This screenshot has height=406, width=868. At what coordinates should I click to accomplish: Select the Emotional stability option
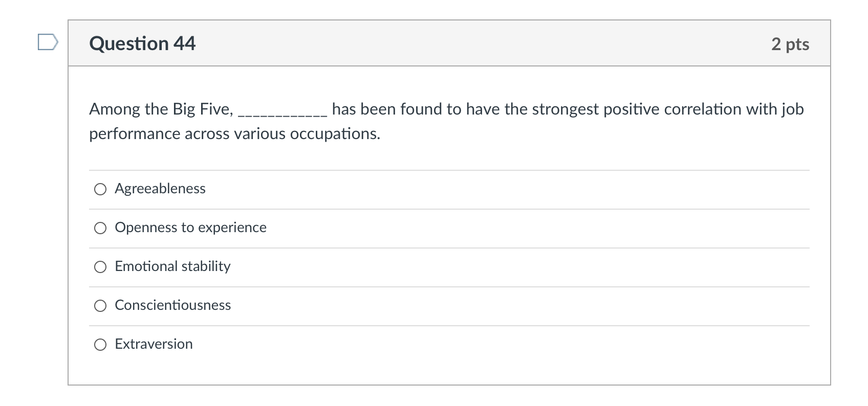(100, 266)
